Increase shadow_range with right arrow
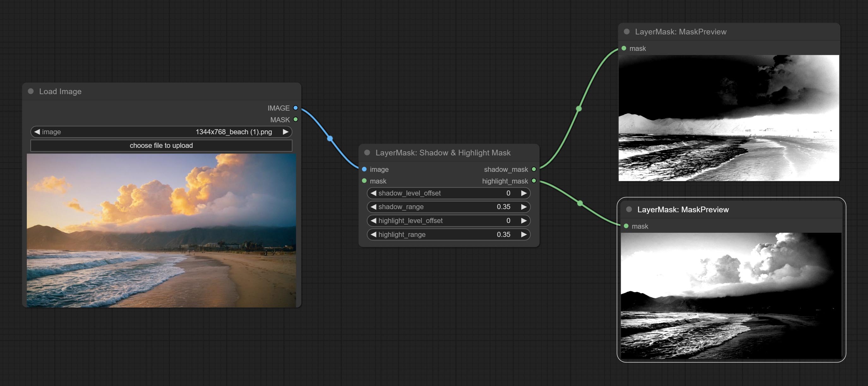This screenshot has width=868, height=386. pos(524,207)
